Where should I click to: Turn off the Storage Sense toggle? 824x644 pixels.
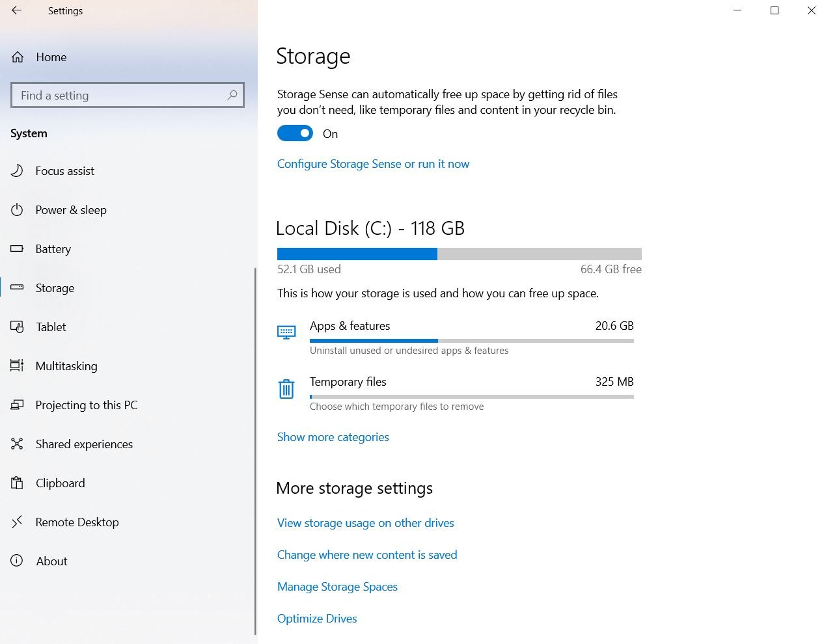click(x=295, y=133)
